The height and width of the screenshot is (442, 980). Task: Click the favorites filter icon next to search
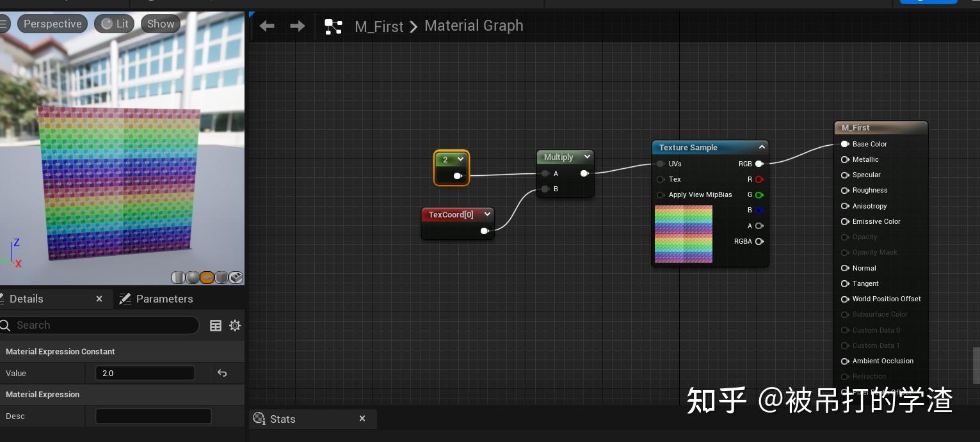click(216, 326)
